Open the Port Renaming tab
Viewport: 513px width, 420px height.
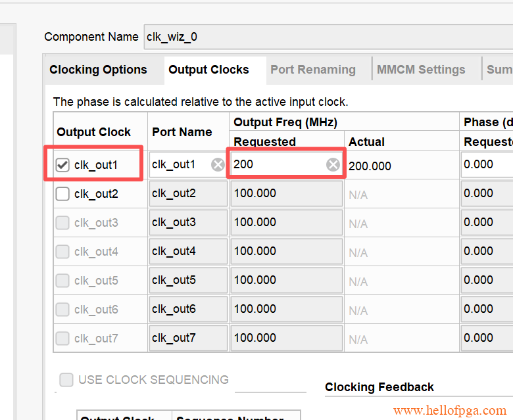click(x=313, y=70)
